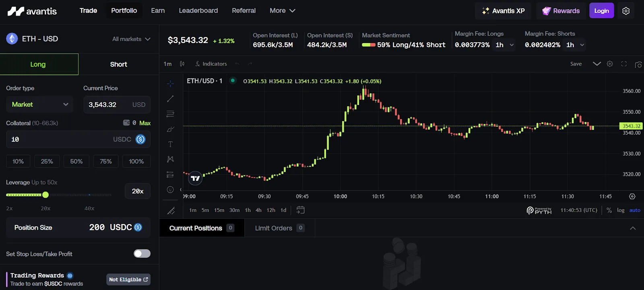The image size is (644, 290).
Task: Toggle the ETH/USD live status dot
Action: click(233, 80)
